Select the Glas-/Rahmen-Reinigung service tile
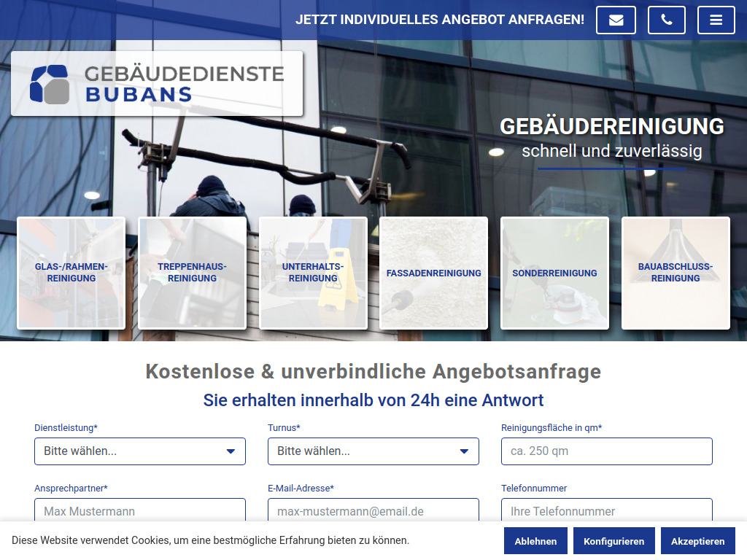 [71, 273]
